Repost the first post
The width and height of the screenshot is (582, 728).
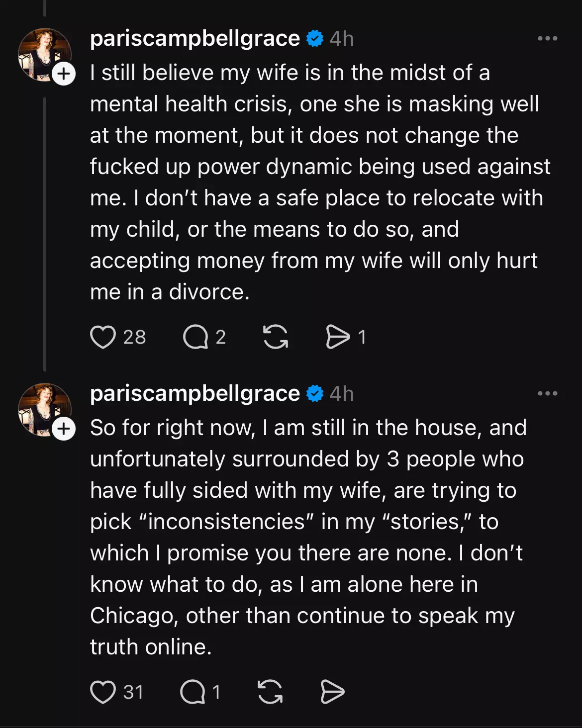pos(276,337)
